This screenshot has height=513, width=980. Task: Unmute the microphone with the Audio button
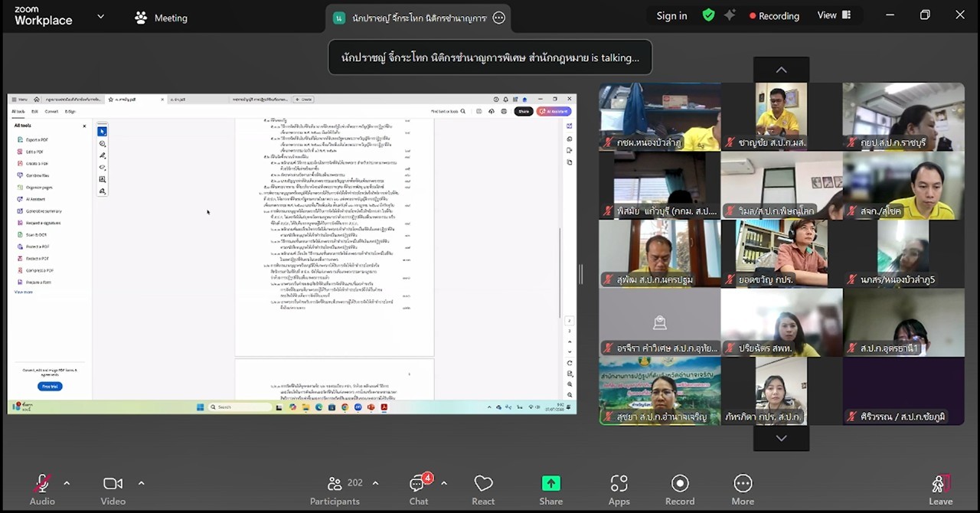coord(42,490)
